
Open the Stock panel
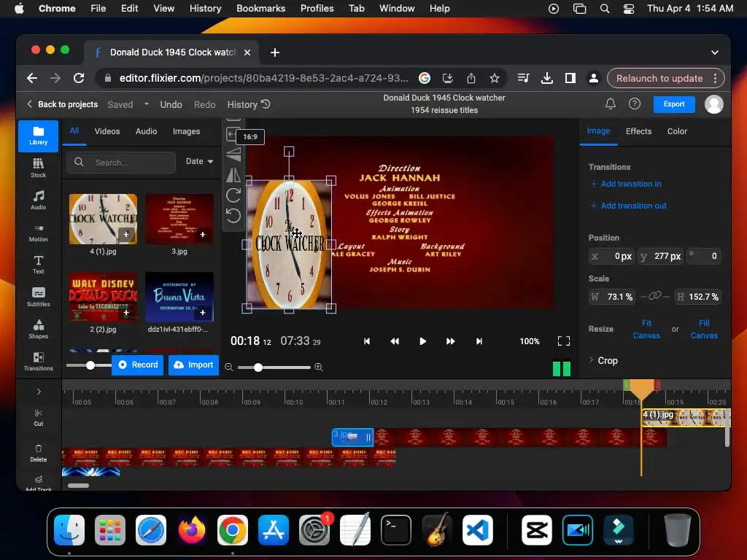click(x=38, y=168)
